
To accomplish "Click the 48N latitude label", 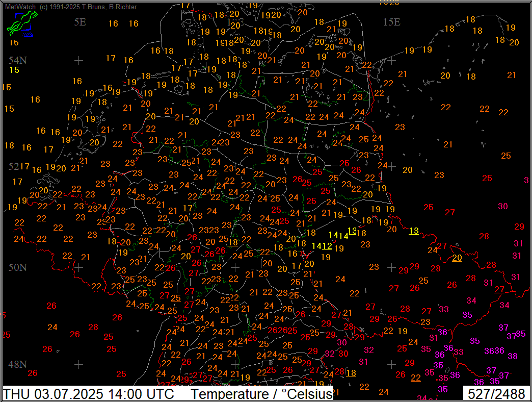I will [18, 364].
